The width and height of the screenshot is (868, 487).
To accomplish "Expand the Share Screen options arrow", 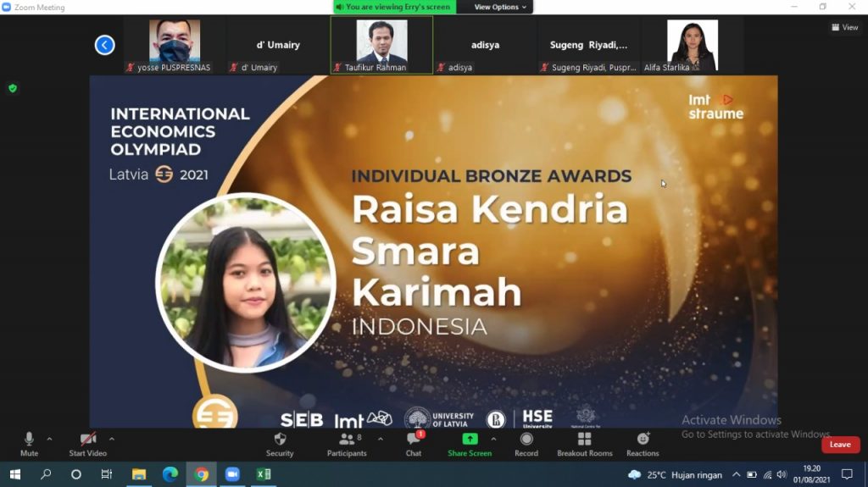I will point(493,439).
